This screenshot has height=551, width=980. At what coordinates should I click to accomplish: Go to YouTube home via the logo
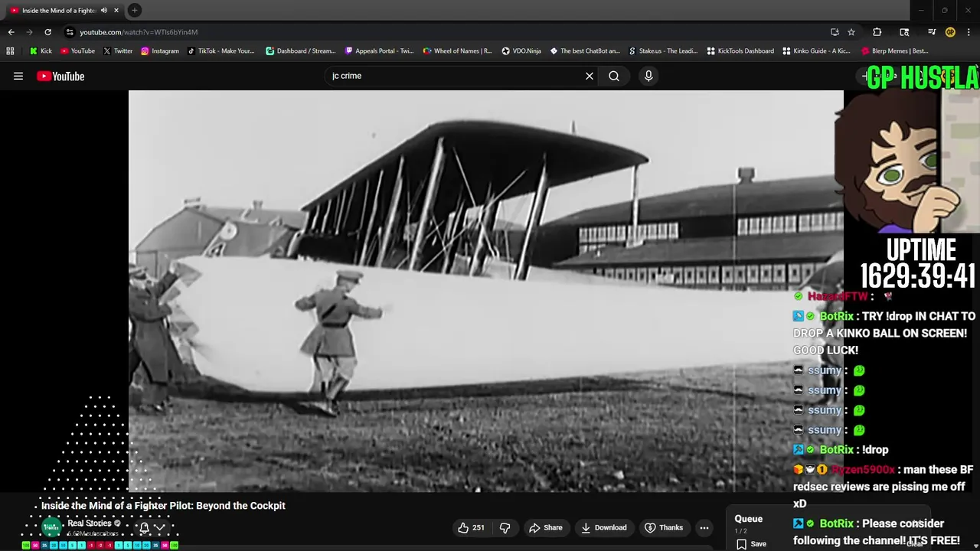pos(60,76)
